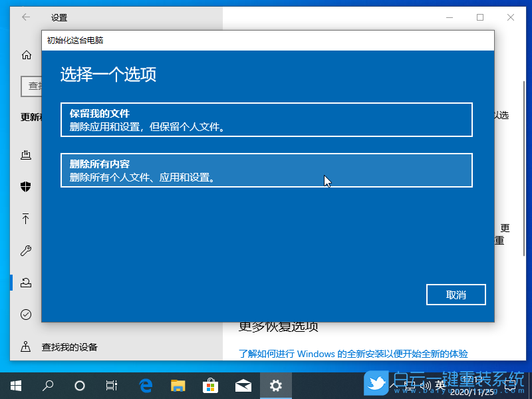
Task: Open the Twitter app from the taskbar
Action: [x=376, y=384]
